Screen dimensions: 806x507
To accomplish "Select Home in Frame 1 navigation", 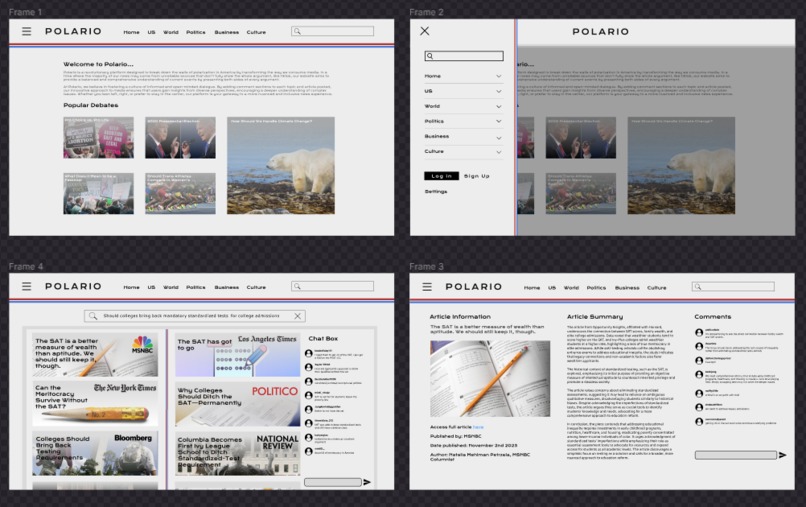I will 132,32.
